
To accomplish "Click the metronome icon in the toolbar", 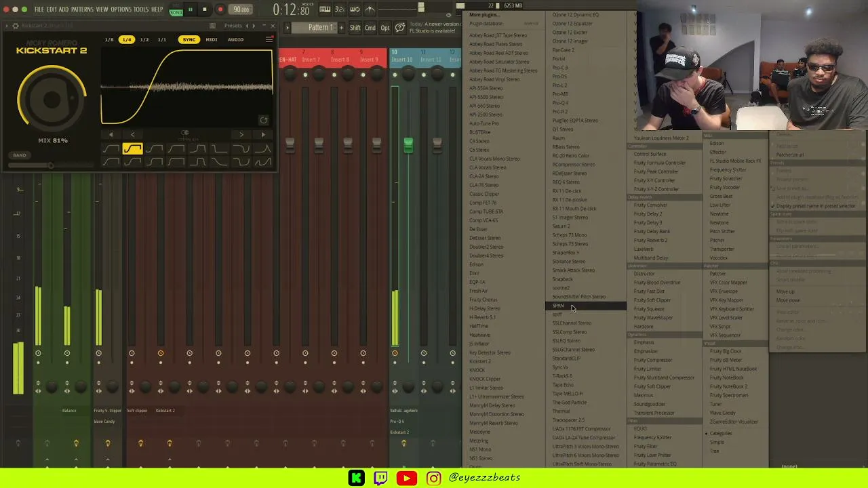I will tap(370, 9).
